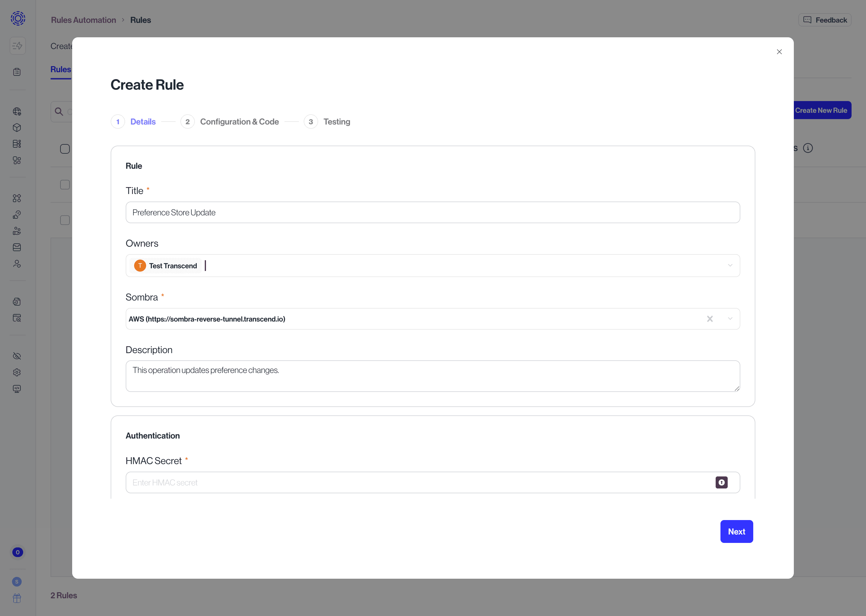Open the storage box sidebar icon
This screenshot has height=616, width=866.
17,247
